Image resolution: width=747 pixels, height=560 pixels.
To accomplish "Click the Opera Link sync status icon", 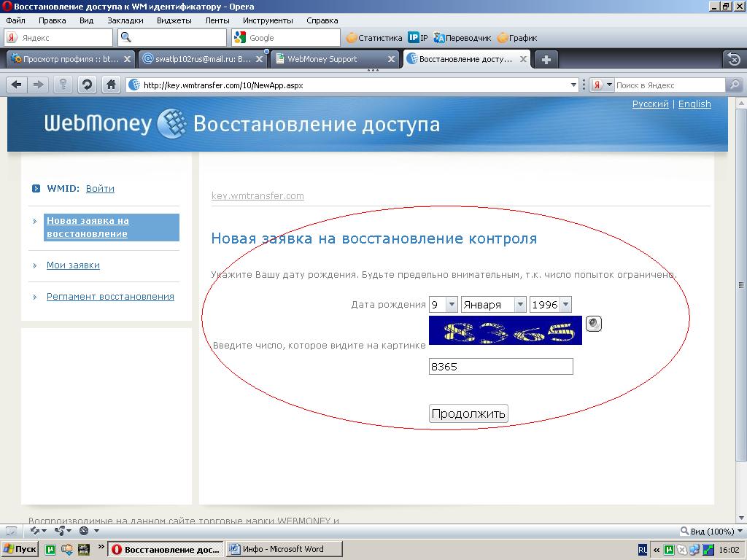I will [x=38, y=531].
